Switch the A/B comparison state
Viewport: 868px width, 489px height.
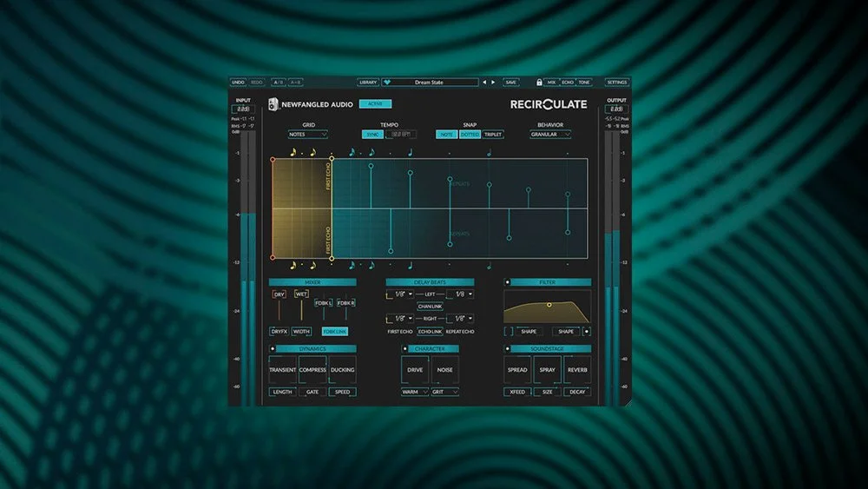(279, 82)
